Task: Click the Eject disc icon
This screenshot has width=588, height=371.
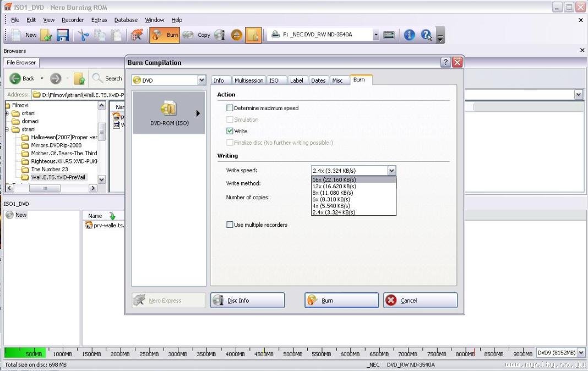Action: point(236,35)
